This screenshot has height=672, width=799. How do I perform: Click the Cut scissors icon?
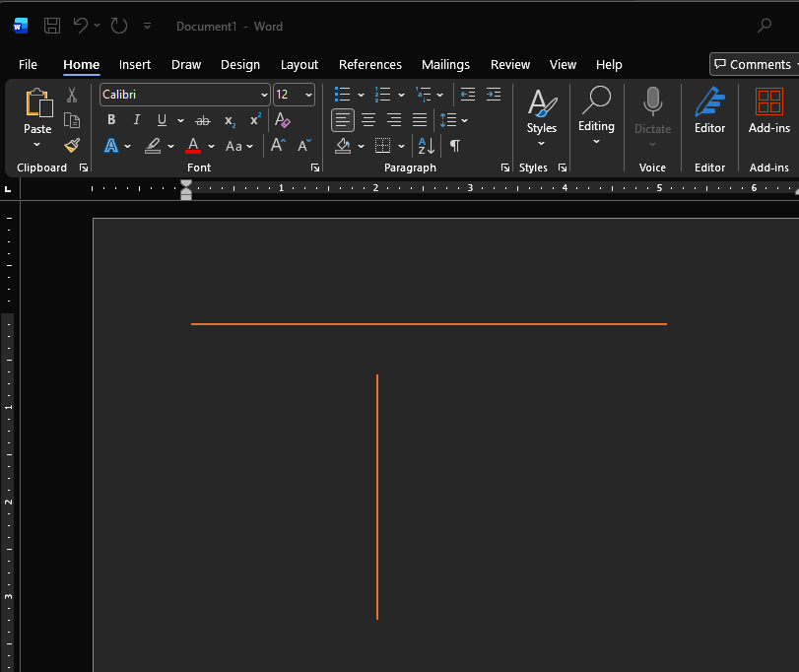(72, 96)
